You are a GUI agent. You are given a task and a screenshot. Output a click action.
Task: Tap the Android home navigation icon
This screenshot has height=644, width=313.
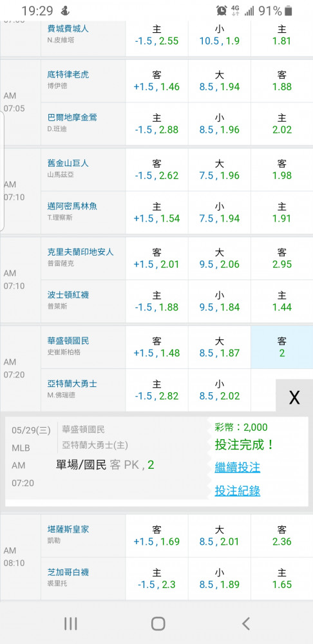point(158,623)
